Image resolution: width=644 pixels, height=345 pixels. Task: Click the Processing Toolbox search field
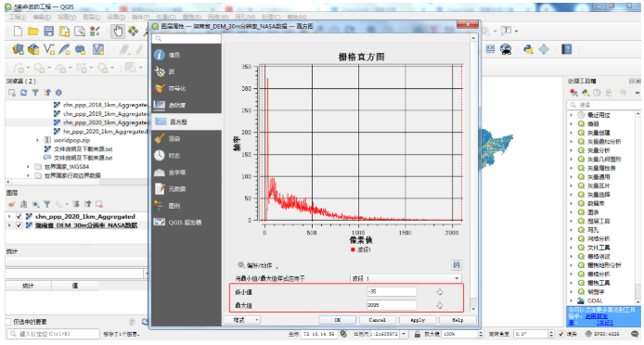602,105
